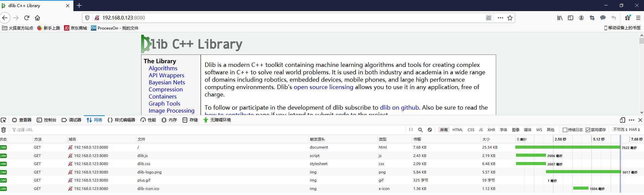
Task: Filter requests by 图像 images
Action: click(x=516, y=130)
